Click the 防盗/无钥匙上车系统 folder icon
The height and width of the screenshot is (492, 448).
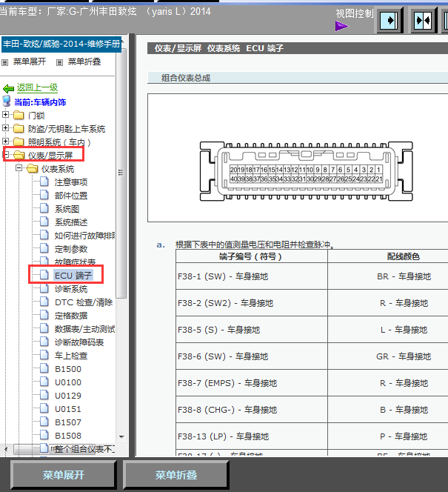(x=19, y=128)
